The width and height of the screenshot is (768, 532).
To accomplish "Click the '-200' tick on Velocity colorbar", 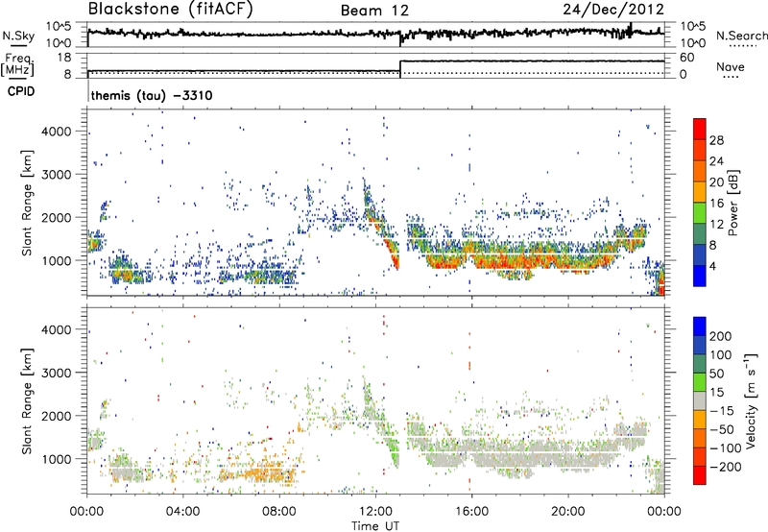I will 724,467.
